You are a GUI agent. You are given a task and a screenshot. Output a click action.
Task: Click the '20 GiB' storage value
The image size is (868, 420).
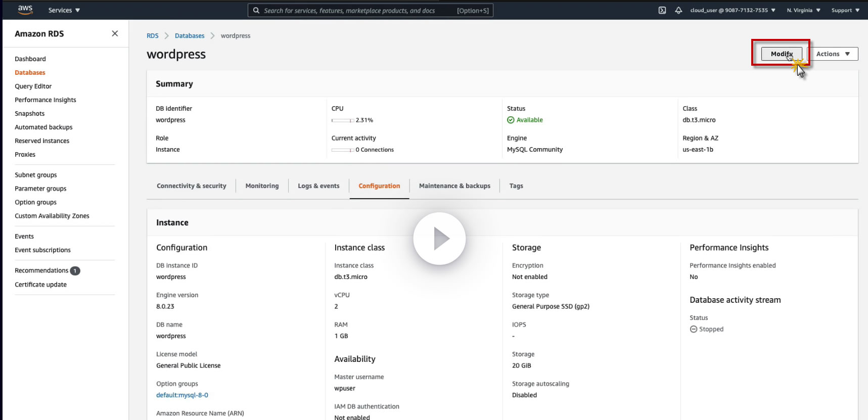[522, 366]
